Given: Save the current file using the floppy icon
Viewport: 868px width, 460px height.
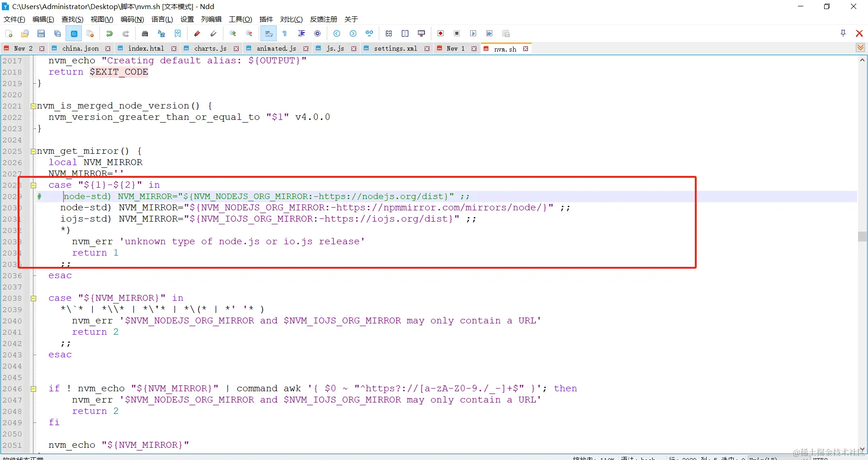Looking at the screenshot, I should [x=41, y=33].
